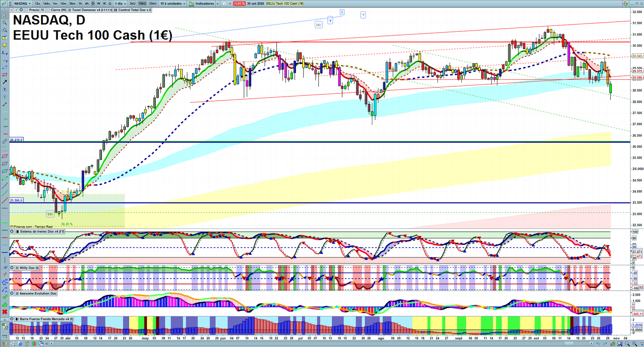Select the red rectangle drawing tool
The image size is (644, 347).
tap(4, 75)
